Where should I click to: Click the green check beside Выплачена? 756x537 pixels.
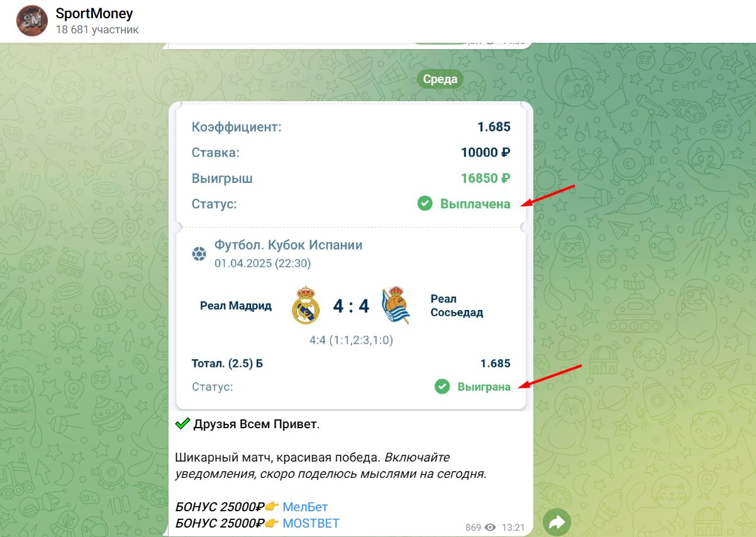click(x=425, y=203)
